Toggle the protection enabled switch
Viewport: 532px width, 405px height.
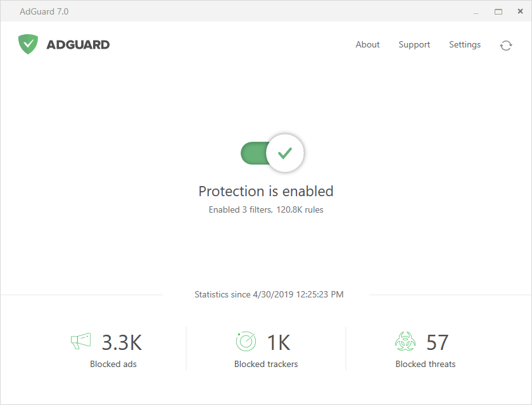click(272, 153)
